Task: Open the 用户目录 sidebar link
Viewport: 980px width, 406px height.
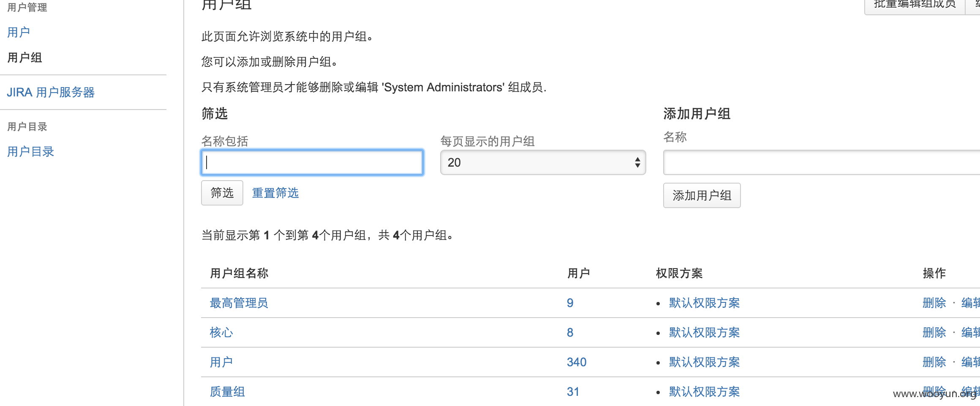Action: click(x=30, y=151)
